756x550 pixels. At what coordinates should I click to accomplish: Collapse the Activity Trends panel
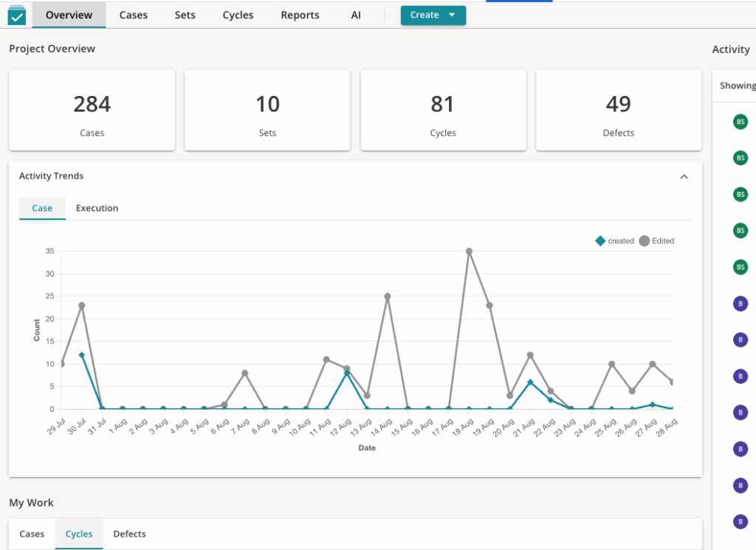(x=684, y=176)
